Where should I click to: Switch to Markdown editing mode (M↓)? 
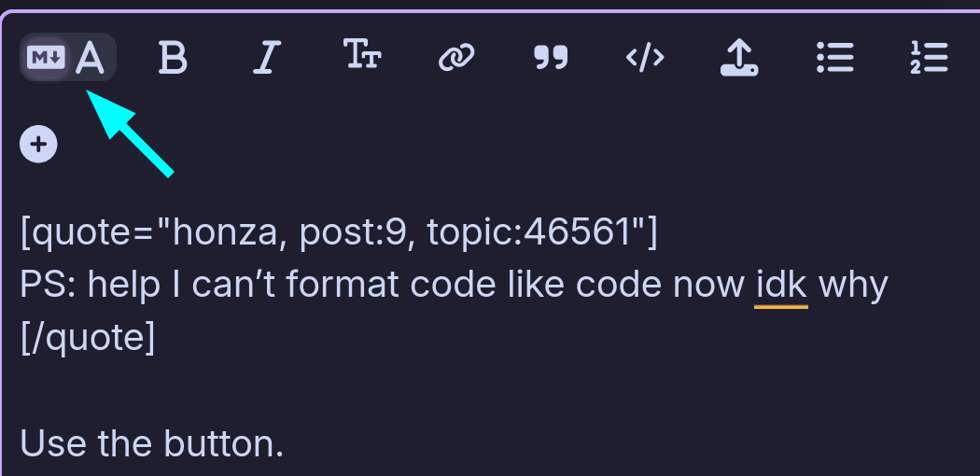pos(44,57)
